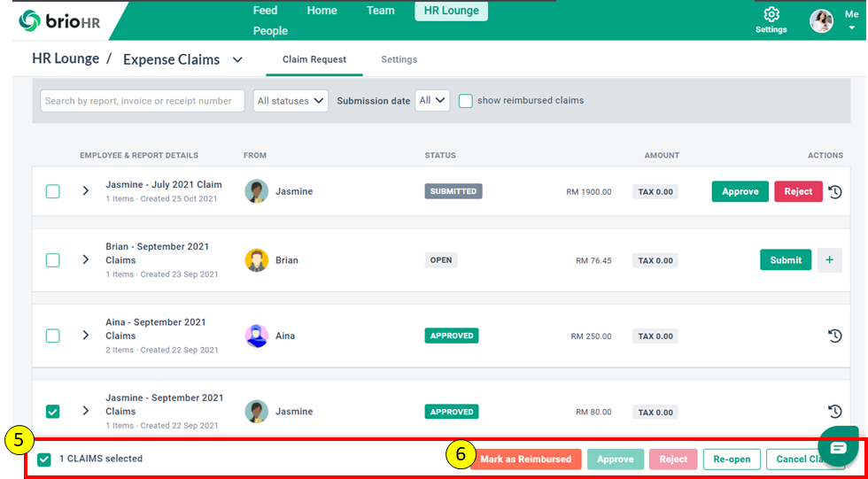This screenshot has width=868, height=479.
Task: Click Mark as Reimbursed button
Action: pos(525,460)
